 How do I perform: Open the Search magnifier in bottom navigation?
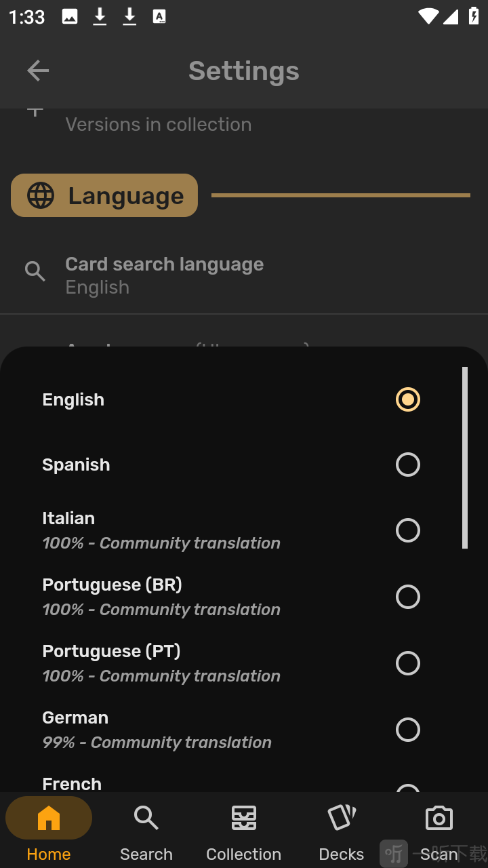pyautogui.click(x=146, y=818)
